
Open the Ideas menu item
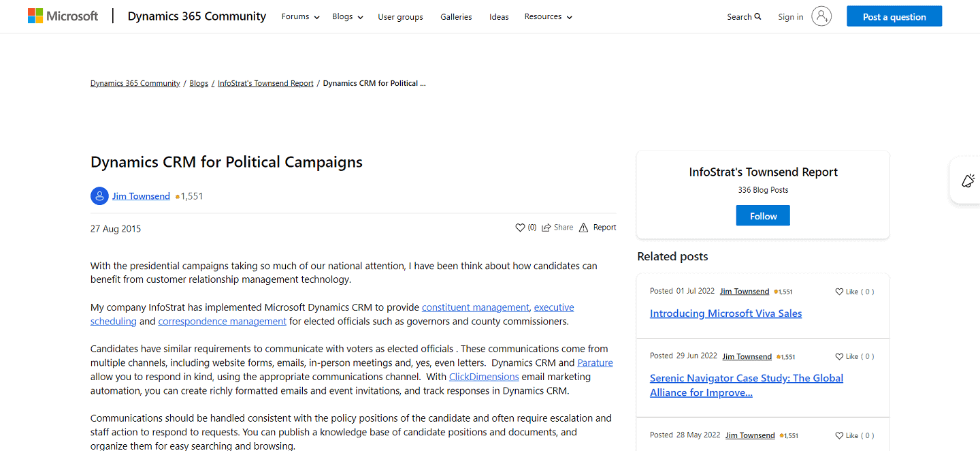[x=498, y=16]
